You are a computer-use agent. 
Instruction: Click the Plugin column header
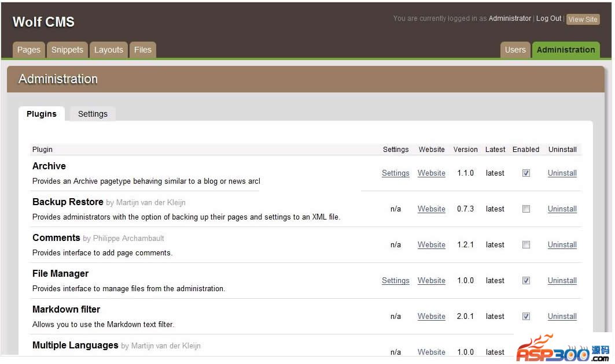pyautogui.click(x=42, y=149)
